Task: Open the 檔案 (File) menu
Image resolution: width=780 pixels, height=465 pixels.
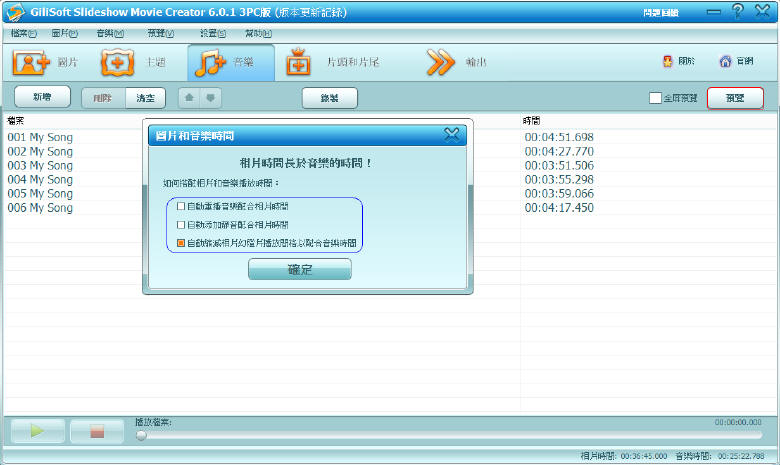Action: coord(24,33)
